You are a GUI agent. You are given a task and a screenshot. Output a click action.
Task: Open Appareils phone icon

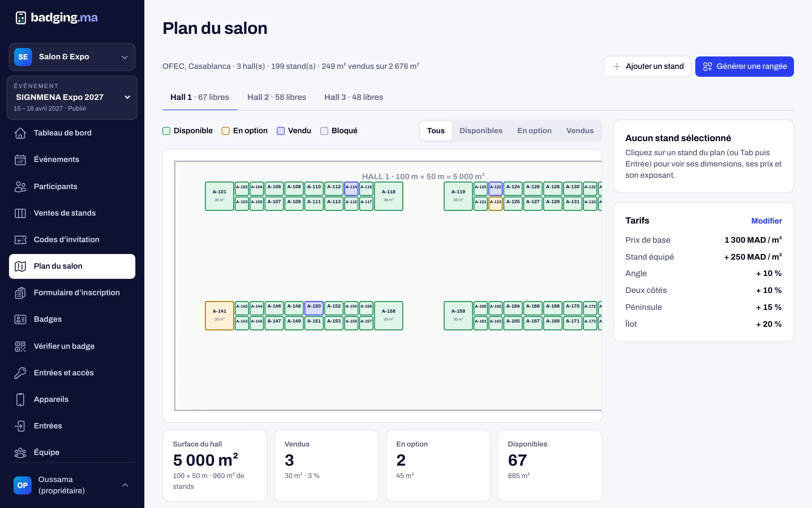(x=20, y=399)
